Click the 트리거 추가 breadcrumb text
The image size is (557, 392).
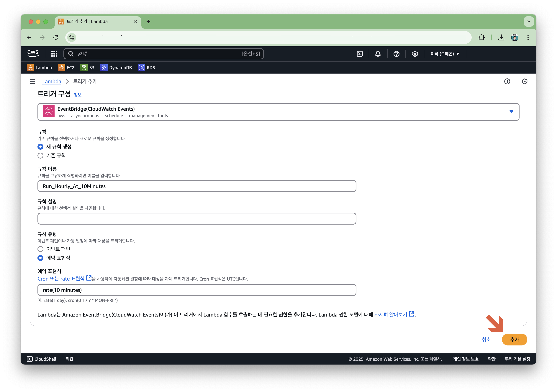coord(85,81)
